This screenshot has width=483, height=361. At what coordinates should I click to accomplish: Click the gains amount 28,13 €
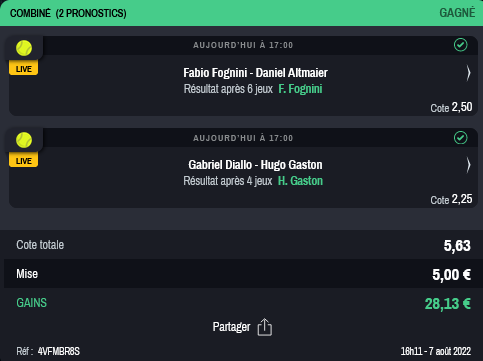448,304
